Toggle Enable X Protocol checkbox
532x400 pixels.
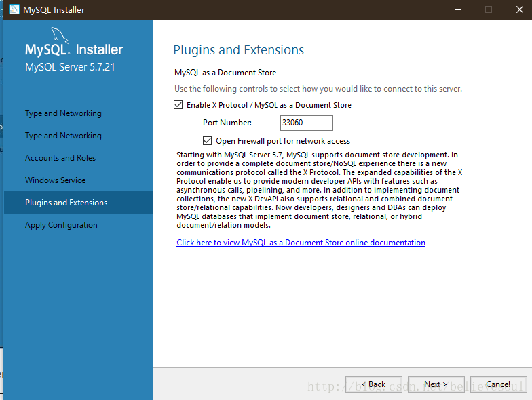click(x=178, y=104)
